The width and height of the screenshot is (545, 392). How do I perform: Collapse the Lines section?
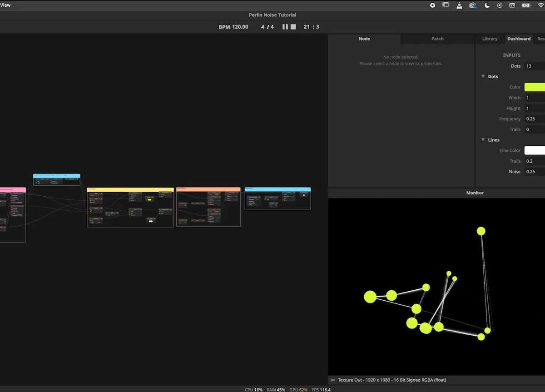point(483,140)
